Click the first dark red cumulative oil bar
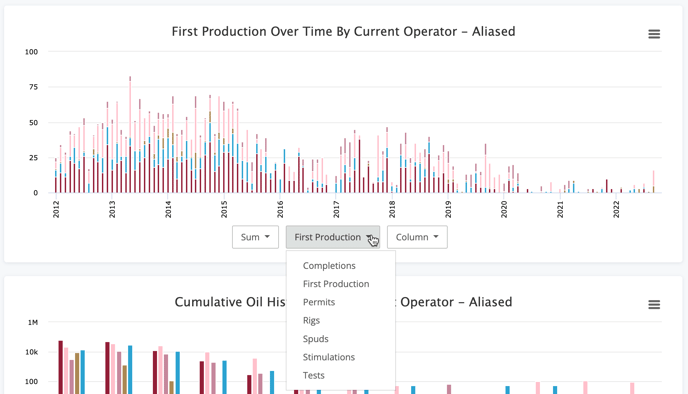This screenshot has width=688, height=394. click(x=61, y=367)
